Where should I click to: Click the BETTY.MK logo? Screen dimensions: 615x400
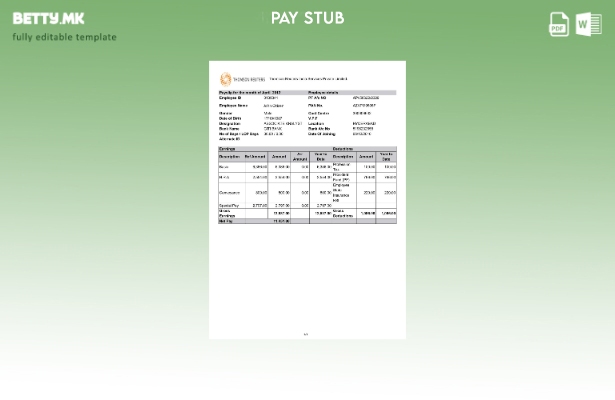(x=48, y=18)
